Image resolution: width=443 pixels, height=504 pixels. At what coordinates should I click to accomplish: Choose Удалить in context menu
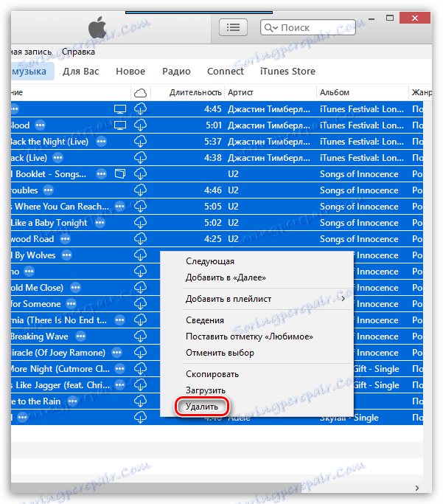click(x=202, y=407)
